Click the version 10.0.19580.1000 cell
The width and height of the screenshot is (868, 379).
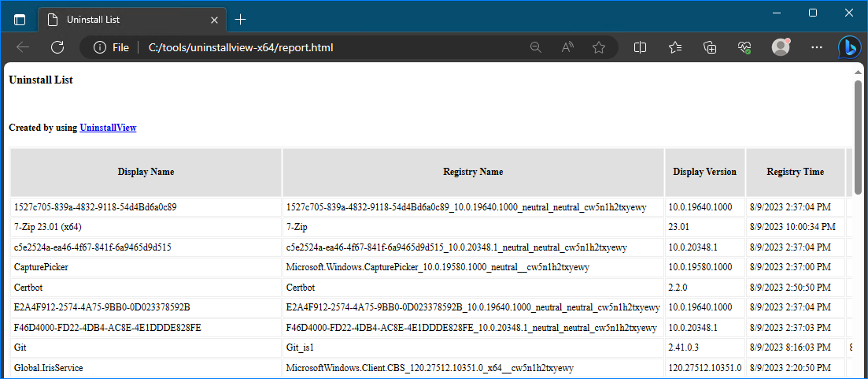704,267
